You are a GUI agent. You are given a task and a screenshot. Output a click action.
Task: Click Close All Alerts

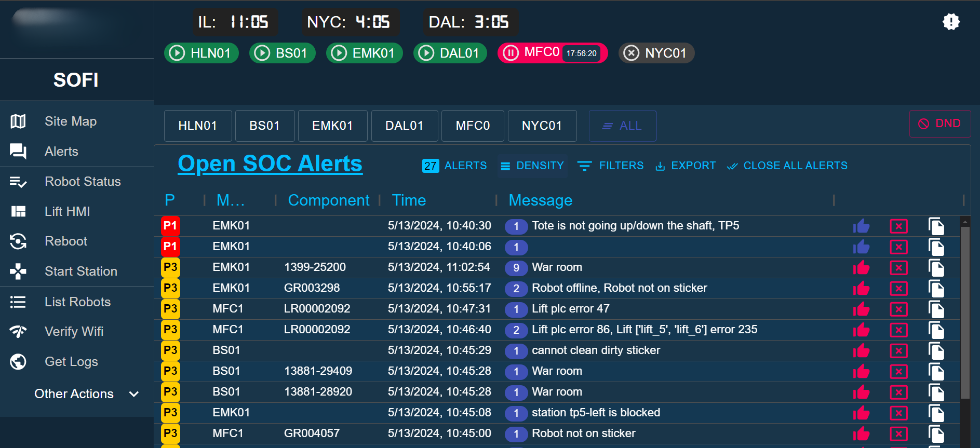click(787, 166)
